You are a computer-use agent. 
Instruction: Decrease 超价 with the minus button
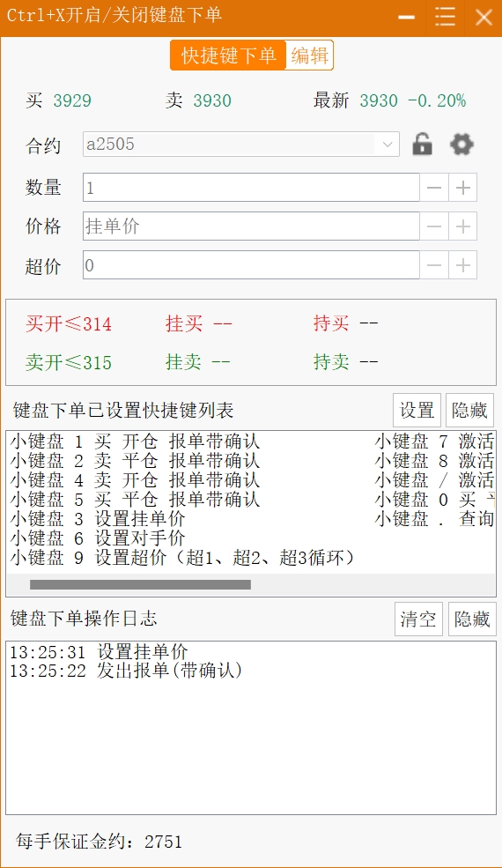point(434,265)
